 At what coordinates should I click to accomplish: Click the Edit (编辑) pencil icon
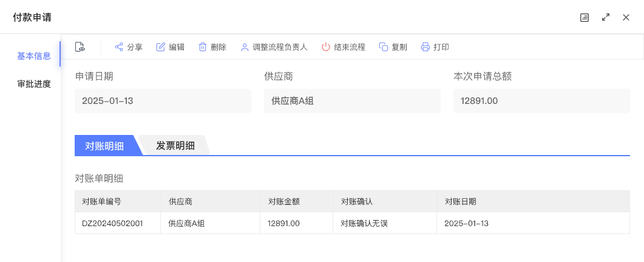point(161,47)
